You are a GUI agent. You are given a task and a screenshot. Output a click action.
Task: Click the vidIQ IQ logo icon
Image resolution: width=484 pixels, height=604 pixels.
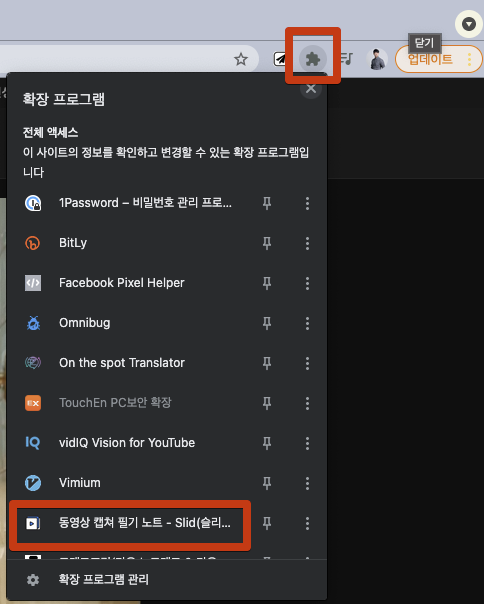33,443
